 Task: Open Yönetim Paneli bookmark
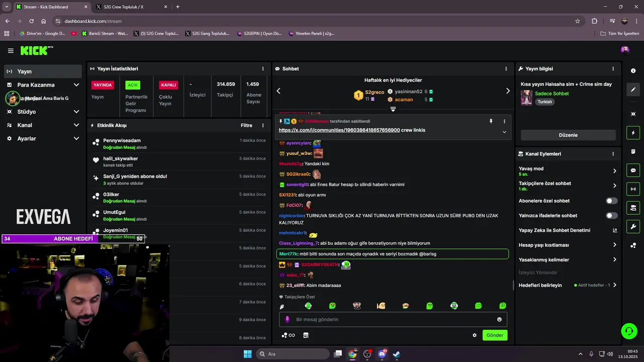tap(311, 34)
